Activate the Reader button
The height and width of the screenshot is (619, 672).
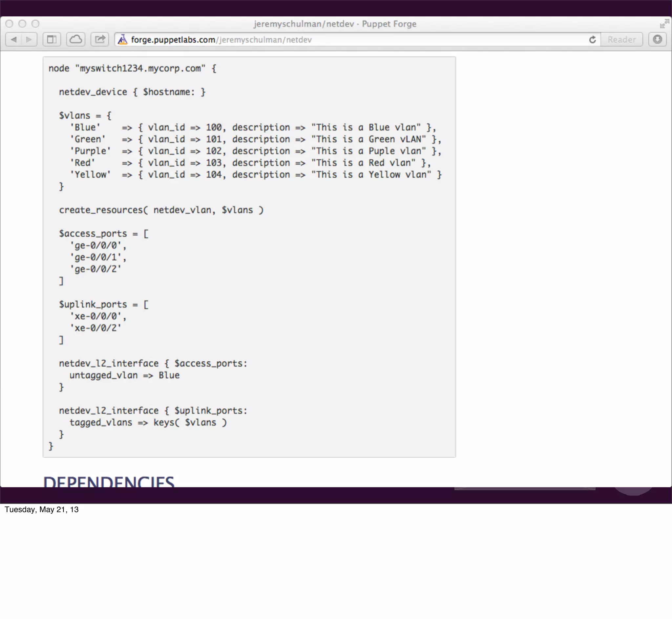click(x=621, y=40)
